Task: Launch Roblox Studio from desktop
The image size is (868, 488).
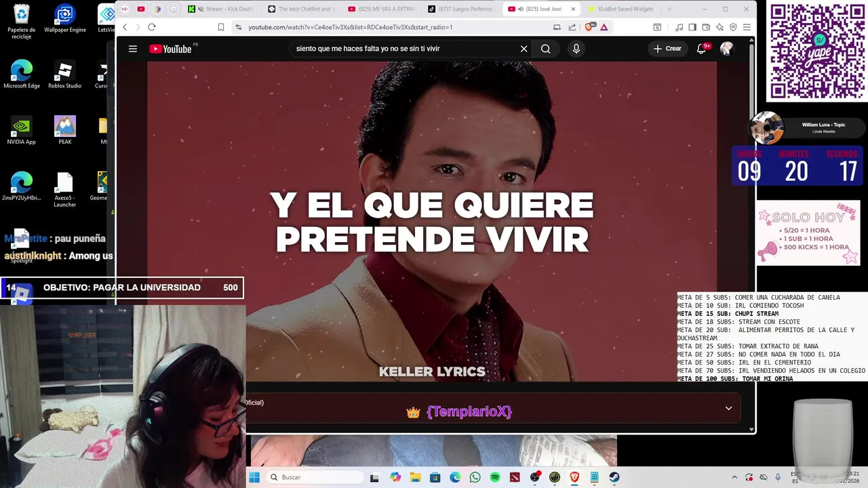Action: [x=65, y=75]
